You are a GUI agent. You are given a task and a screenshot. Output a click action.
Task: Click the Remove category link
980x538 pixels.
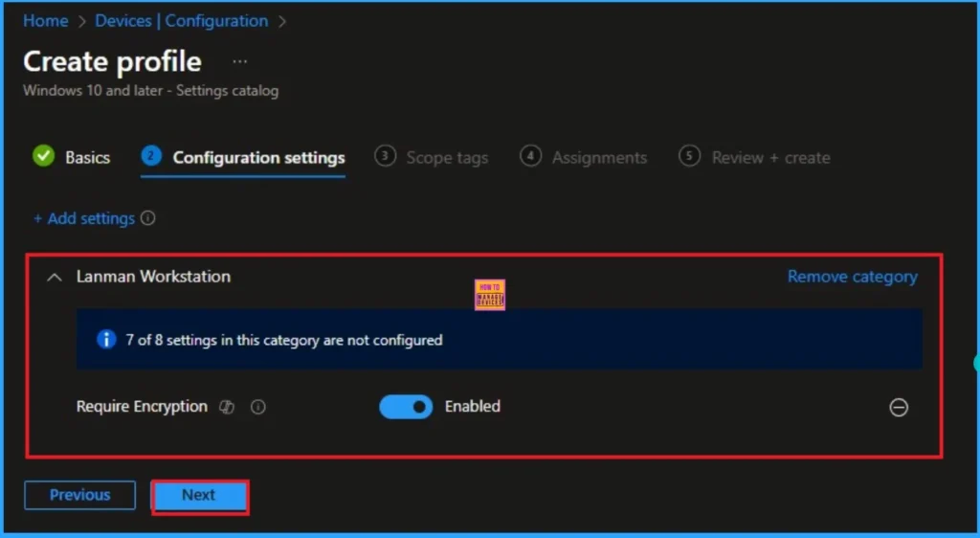point(852,277)
